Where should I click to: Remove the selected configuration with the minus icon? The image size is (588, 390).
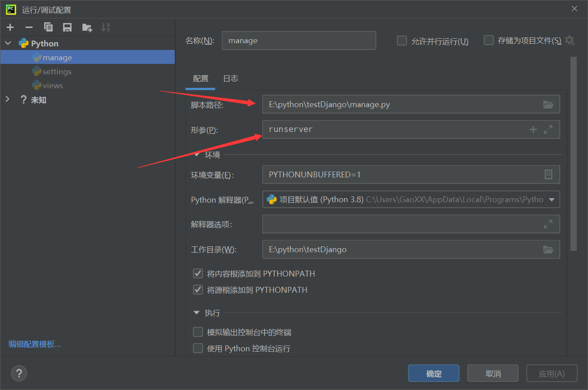29,27
